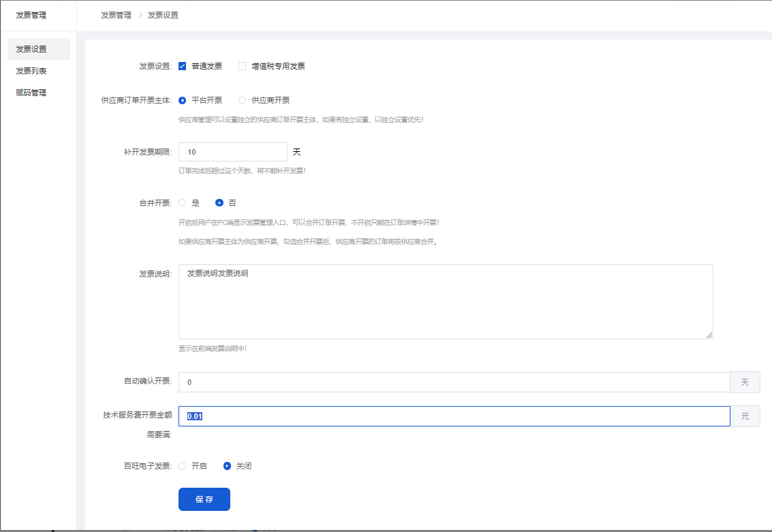Select 关闭 for 百旺电子发票
Viewport: 772px width, 532px height.
point(228,466)
